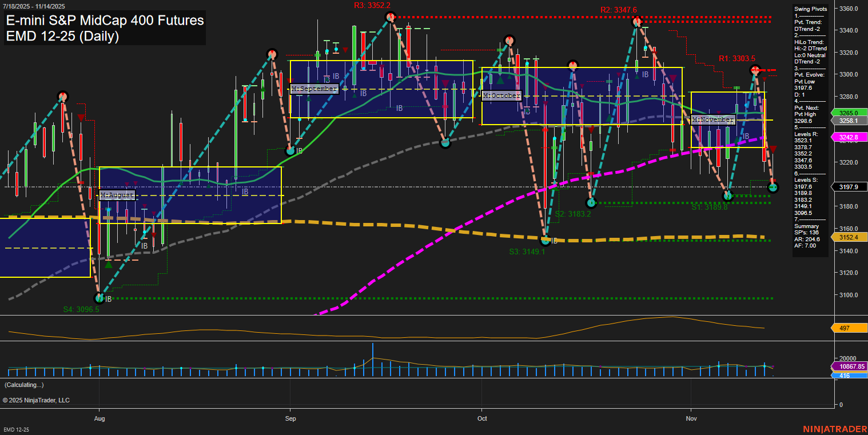Viewport: 868px width, 435px height.
Task: Select the S3: 3149.1 support label
Action: [527, 252]
